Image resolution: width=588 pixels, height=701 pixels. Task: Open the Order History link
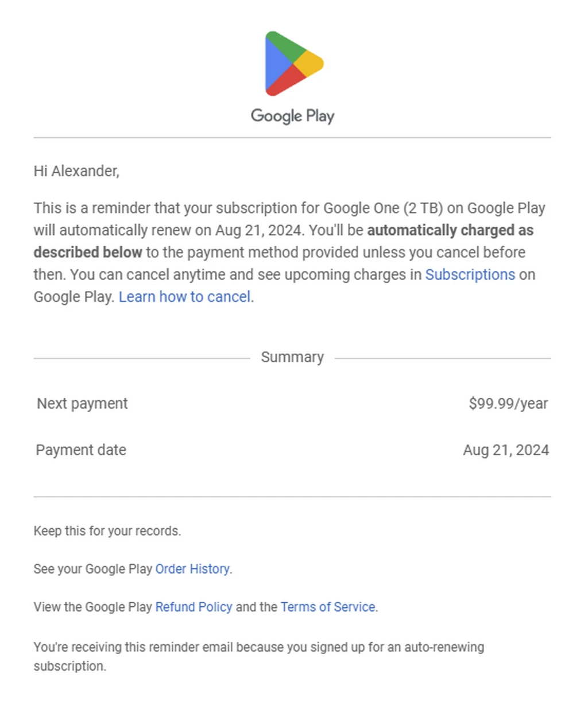pyautogui.click(x=192, y=569)
